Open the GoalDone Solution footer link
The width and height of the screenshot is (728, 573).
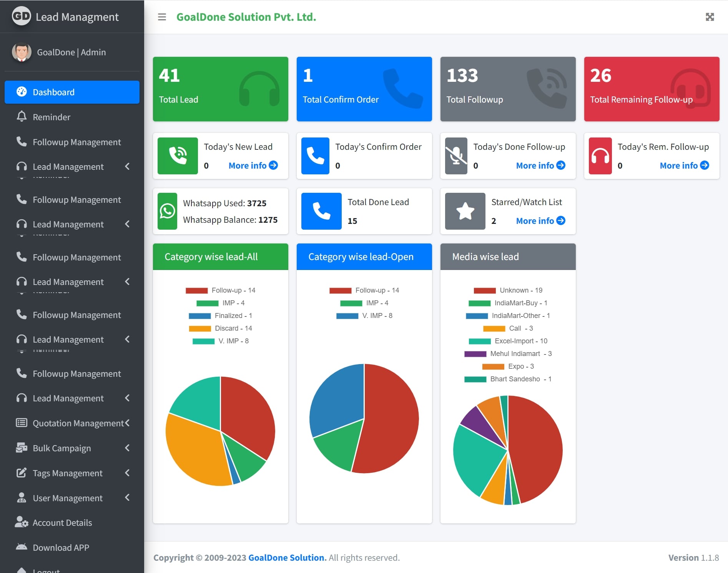(287, 558)
